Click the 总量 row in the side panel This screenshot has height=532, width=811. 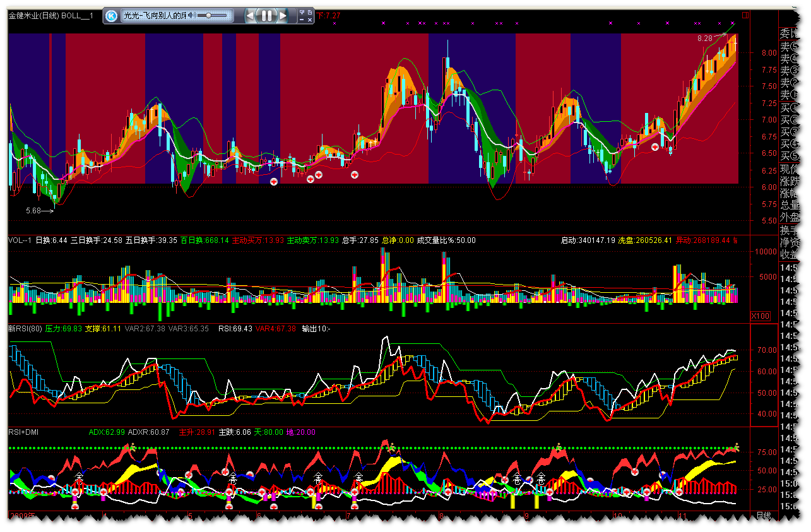(x=790, y=205)
